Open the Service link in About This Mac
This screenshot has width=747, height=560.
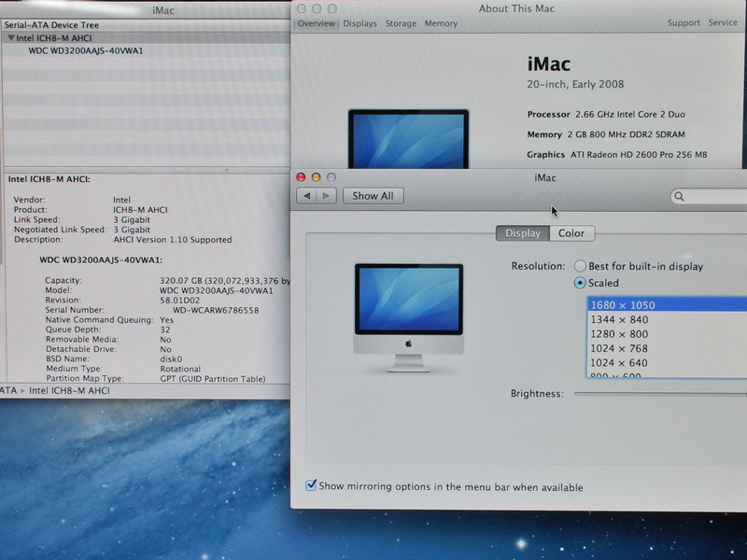[x=723, y=22]
